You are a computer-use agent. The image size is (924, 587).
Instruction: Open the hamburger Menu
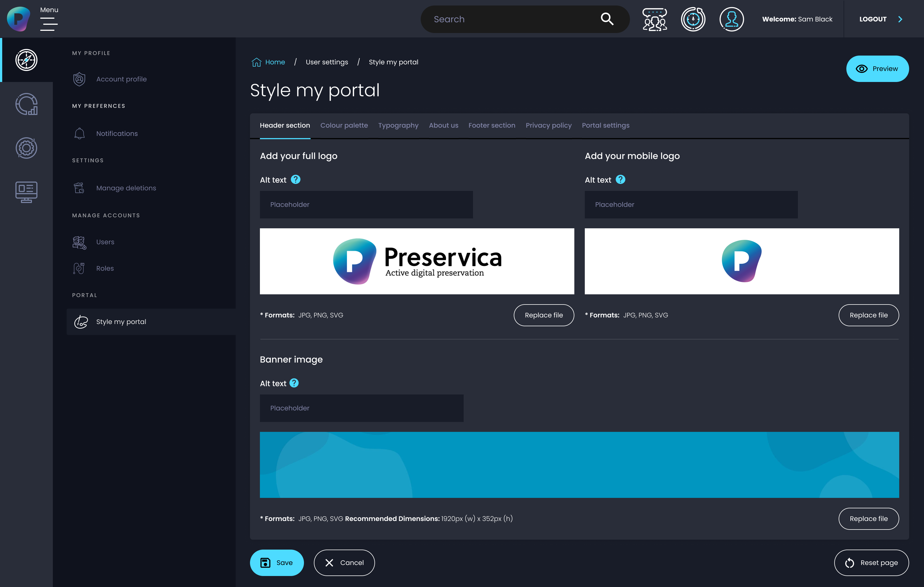[x=49, y=24]
